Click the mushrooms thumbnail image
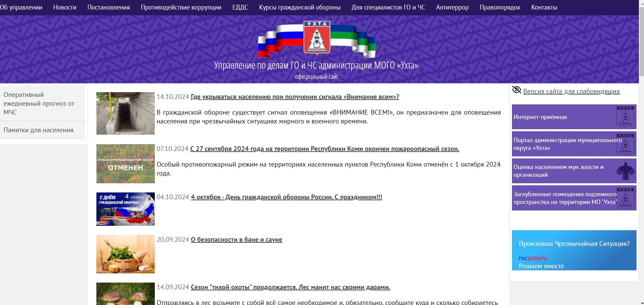Screen dimensions: 644x305 pos(126,294)
